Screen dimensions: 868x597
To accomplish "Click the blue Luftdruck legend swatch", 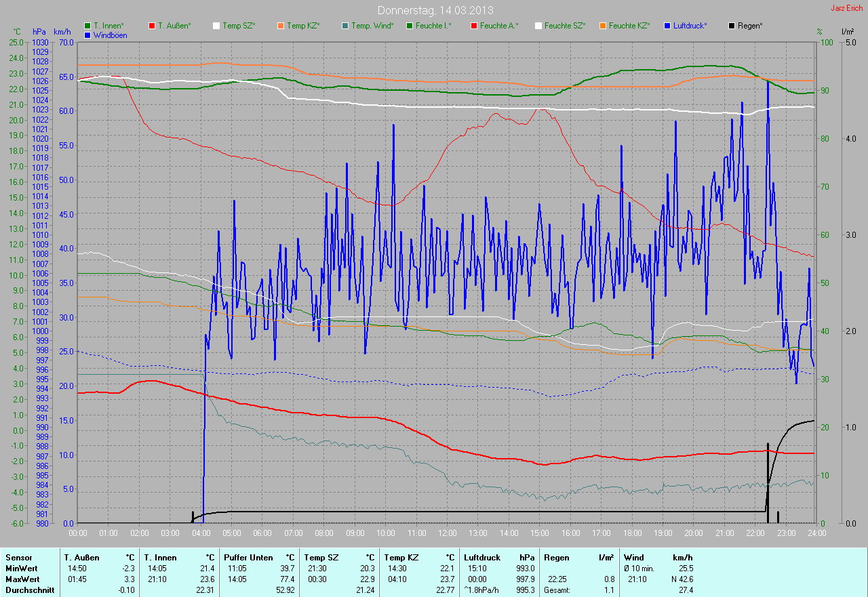I will (x=667, y=26).
